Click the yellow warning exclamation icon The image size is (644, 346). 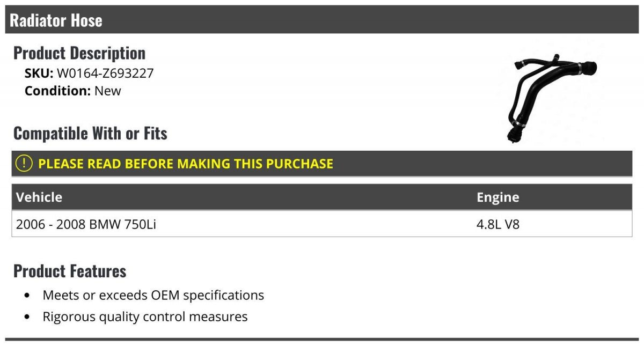tap(24, 164)
